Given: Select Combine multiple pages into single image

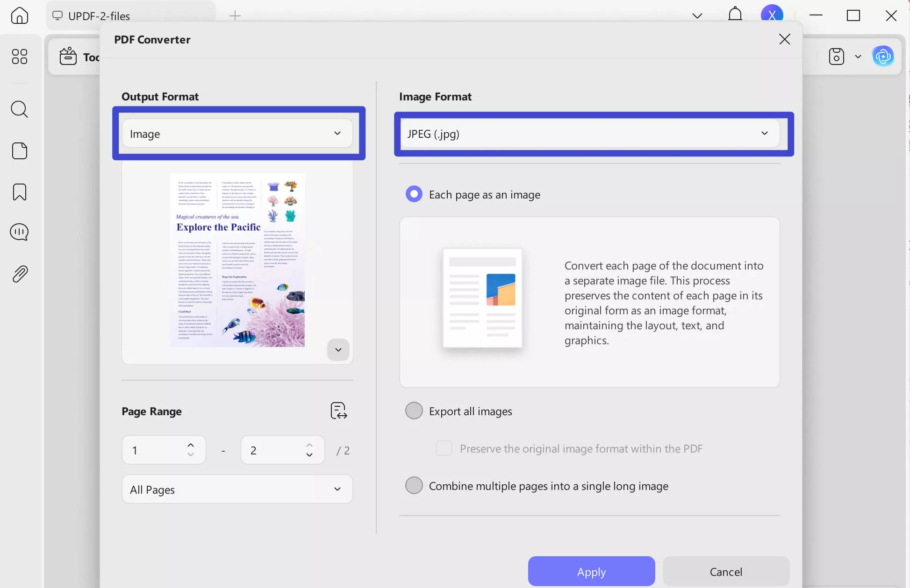Looking at the screenshot, I should tap(414, 485).
